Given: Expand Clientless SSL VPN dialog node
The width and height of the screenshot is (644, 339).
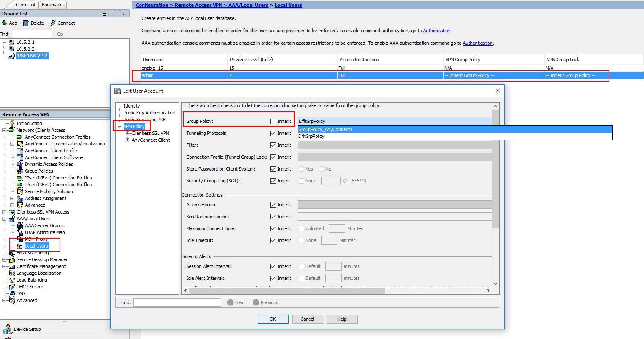Looking at the screenshot, I should pos(127,133).
